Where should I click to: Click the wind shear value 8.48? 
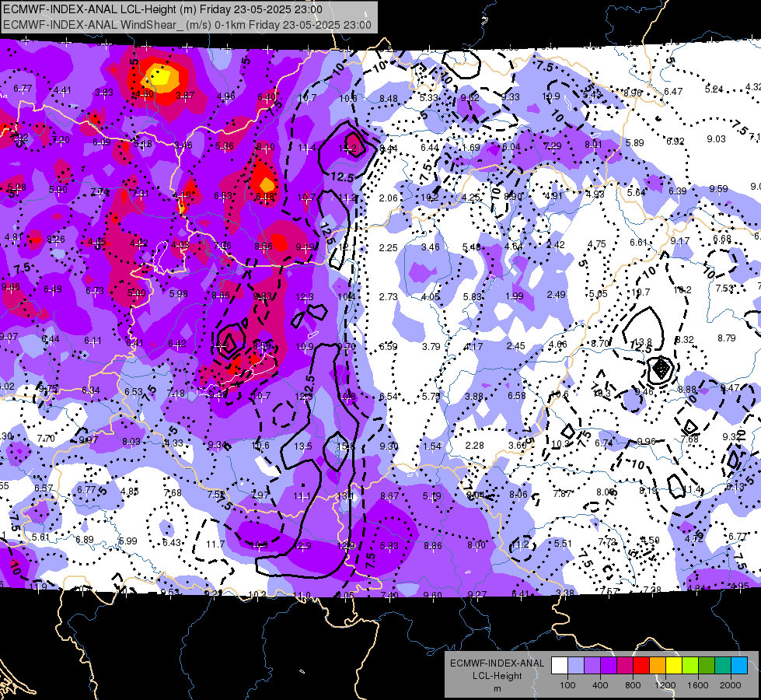coord(388,99)
